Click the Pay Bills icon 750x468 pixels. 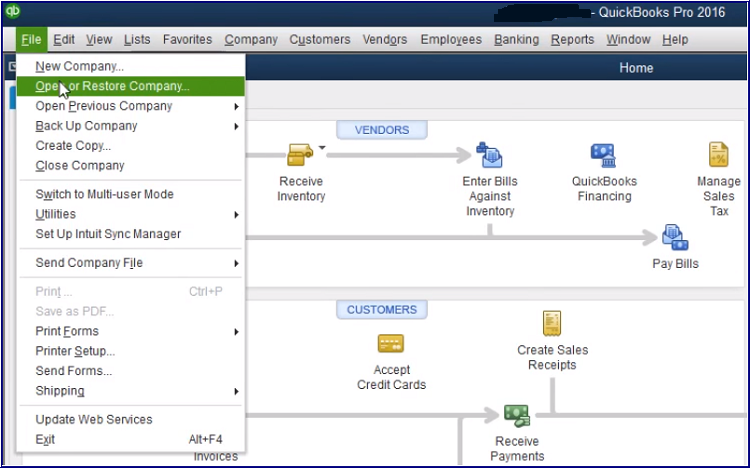[x=674, y=237]
